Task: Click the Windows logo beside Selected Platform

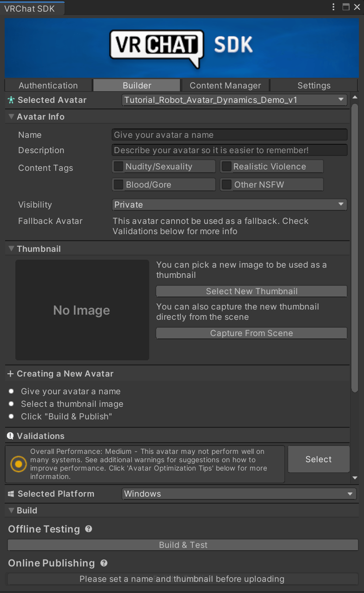Action: 11,494
